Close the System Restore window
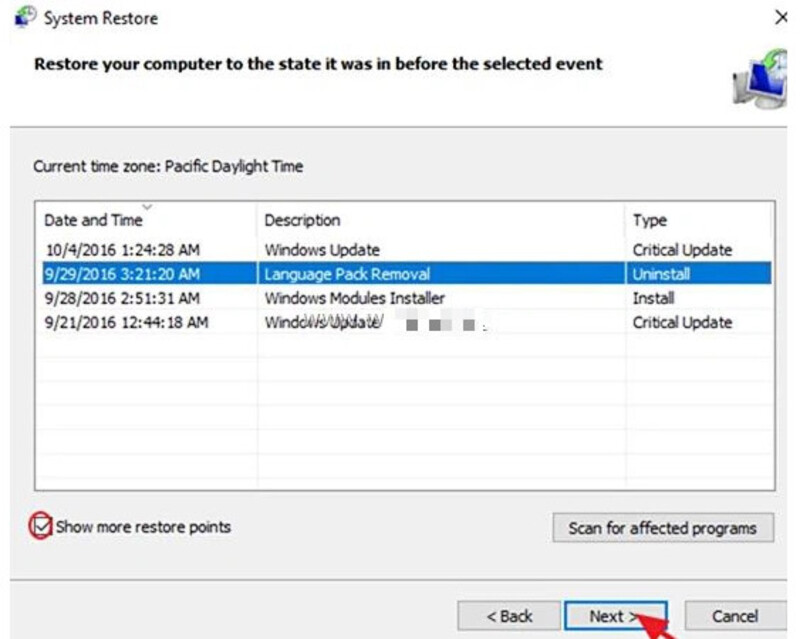This screenshot has width=800, height=639. coord(781,18)
